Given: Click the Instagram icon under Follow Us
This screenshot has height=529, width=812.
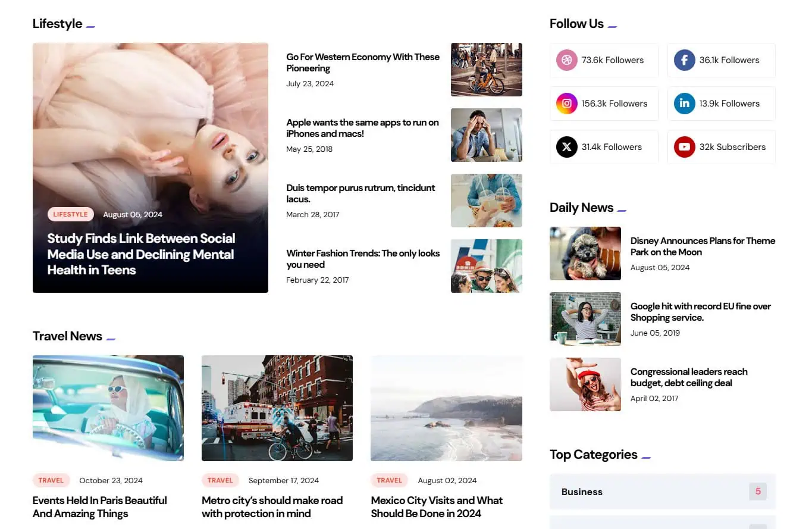Looking at the screenshot, I should (566, 103).
